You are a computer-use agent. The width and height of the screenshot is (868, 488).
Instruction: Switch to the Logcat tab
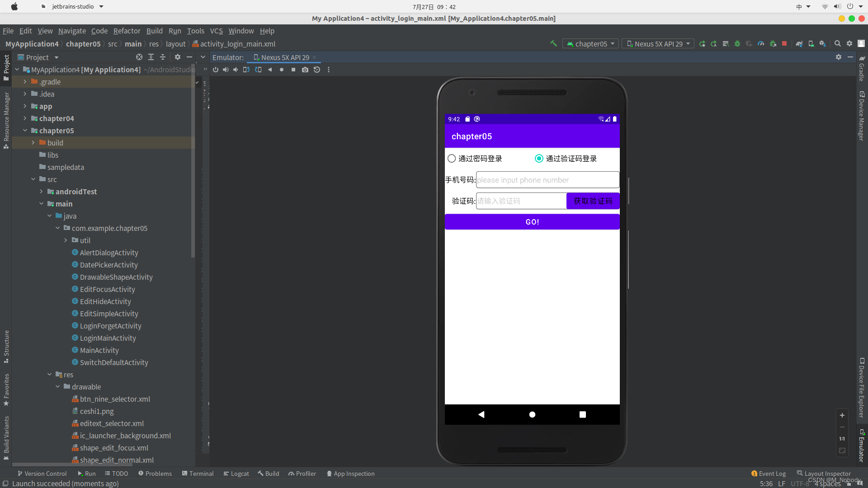point(236,474)
